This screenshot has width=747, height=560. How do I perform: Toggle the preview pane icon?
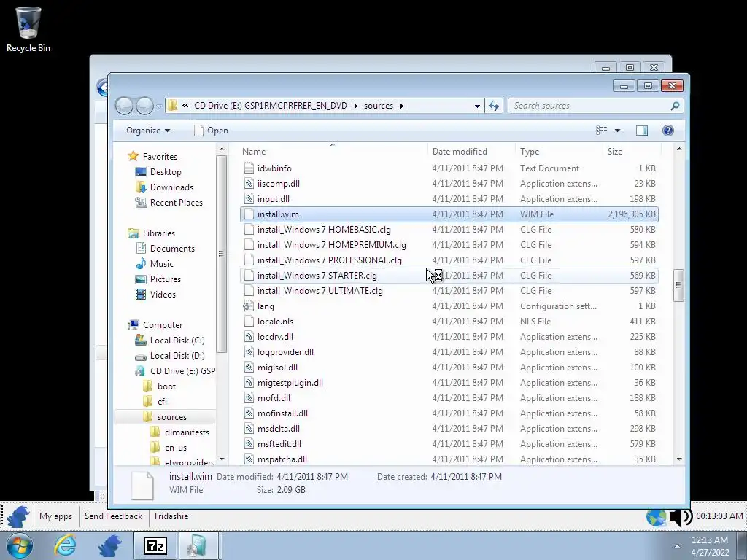(x=642, y=131)
